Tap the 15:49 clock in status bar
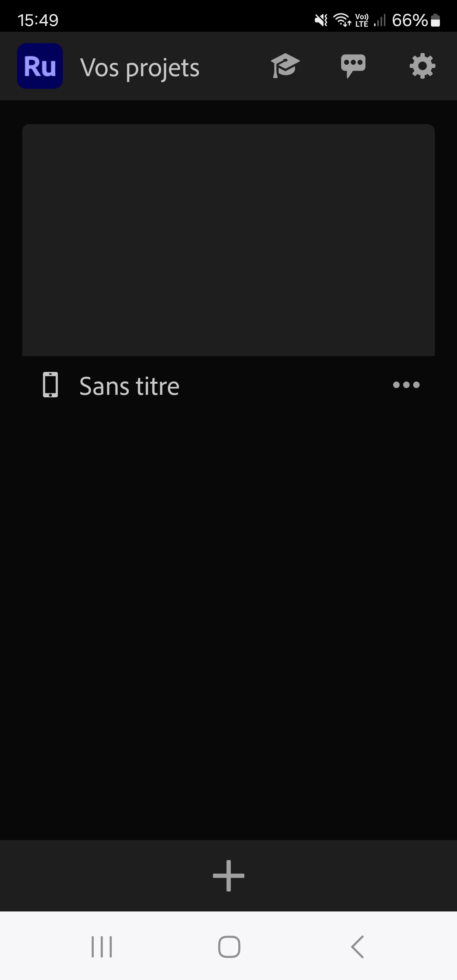The width and height of the screenshot is (457, 980). click(38, 20)
